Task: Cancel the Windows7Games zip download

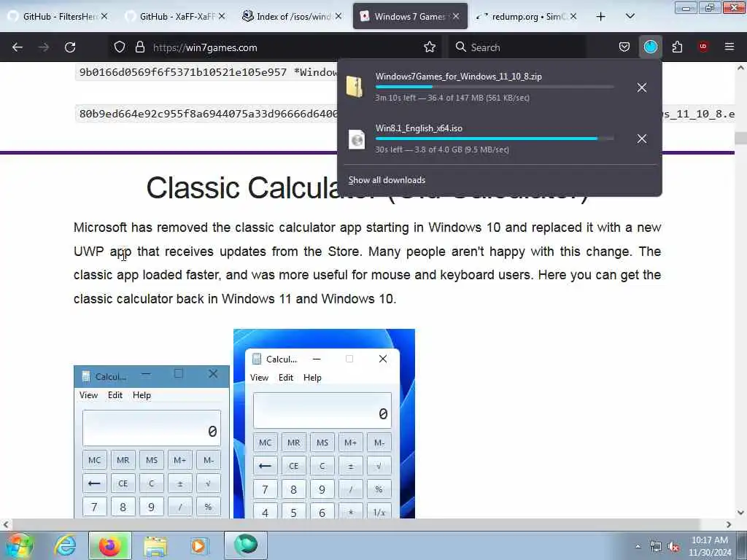Action: (x=642, y=87)
